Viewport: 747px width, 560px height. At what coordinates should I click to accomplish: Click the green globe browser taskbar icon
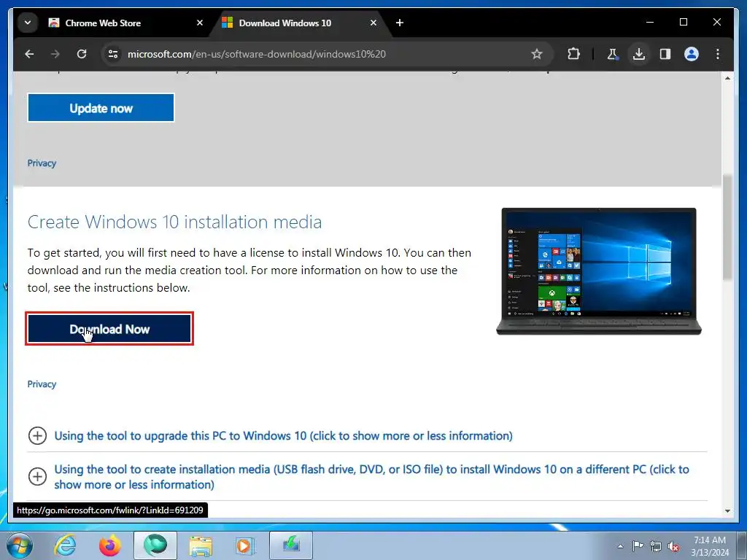coord(155,545)
